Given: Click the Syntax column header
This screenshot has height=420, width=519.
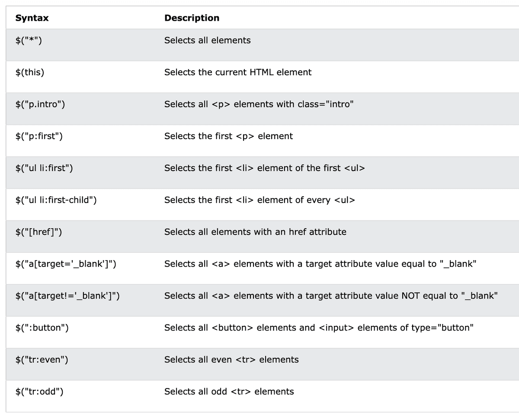Looking at the screenshot, I should [x=32, y=18].
